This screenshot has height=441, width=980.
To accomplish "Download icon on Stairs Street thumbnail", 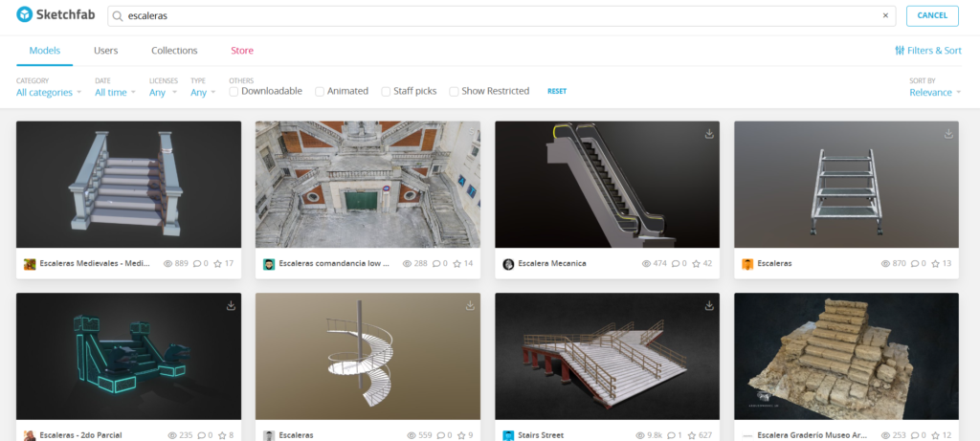I will pos(709,305).
